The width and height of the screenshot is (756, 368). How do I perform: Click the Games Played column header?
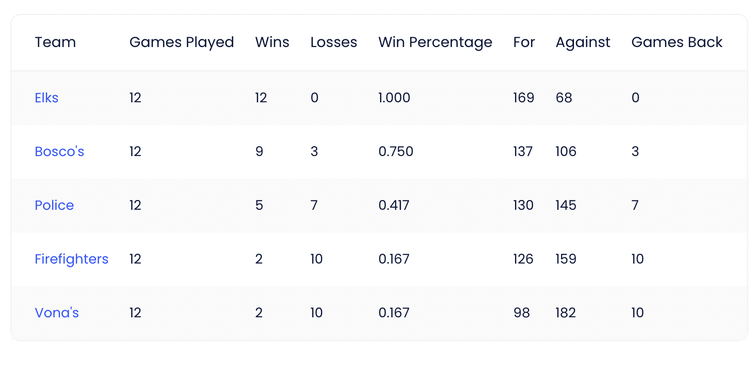click(x=182, y=42)
